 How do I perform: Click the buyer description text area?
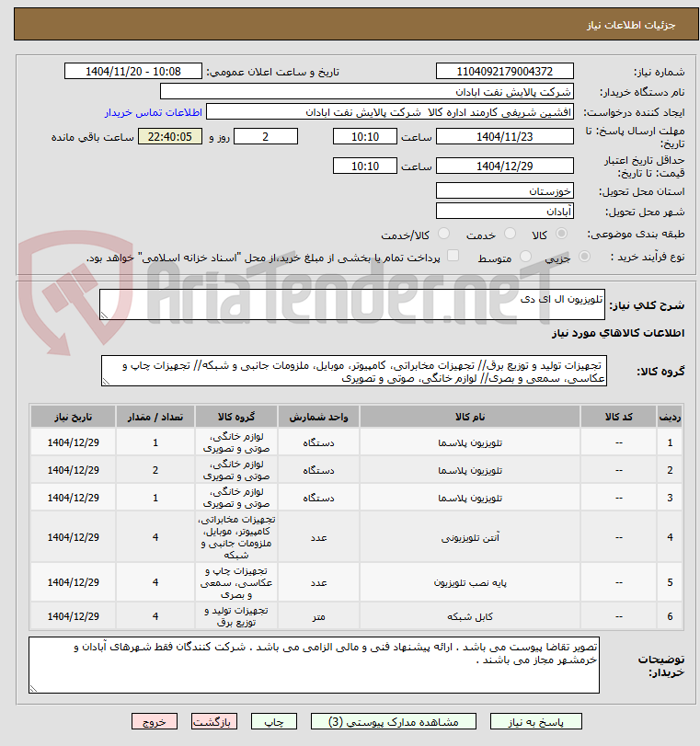point(314,665)
